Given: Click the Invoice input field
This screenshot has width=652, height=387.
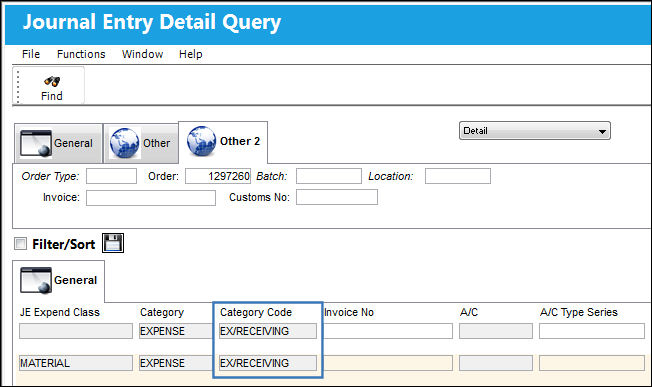Looking at the screenshot, I should click(x=151, y=197).
